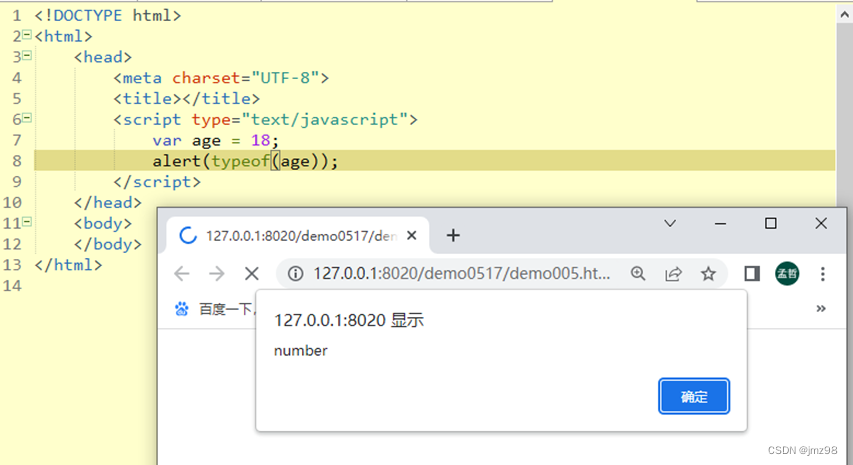Go forward in Chrome browser

pyautogui.click(x=217, y=274)
